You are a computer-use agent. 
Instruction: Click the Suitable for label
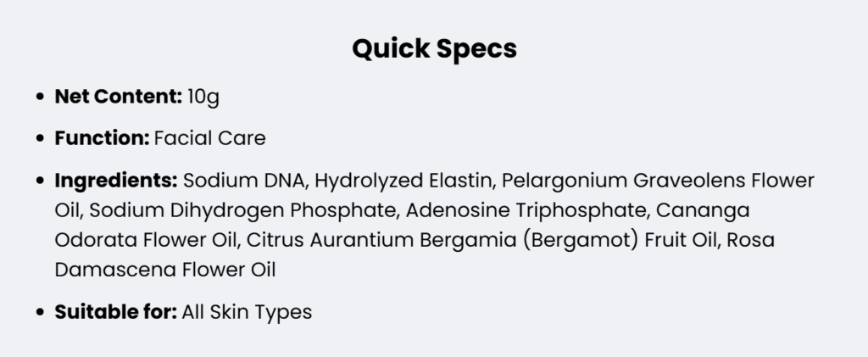click(115, 312)
